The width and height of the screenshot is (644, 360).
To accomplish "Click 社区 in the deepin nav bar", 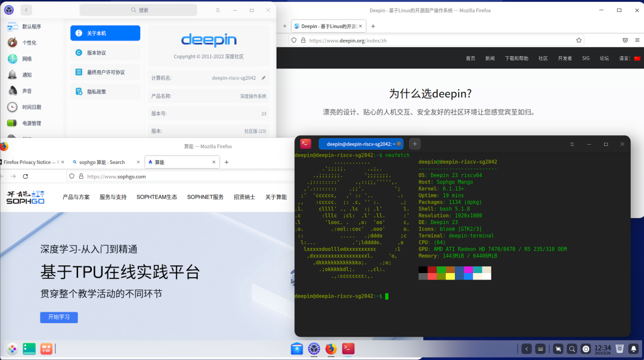I will pos(543,58).
